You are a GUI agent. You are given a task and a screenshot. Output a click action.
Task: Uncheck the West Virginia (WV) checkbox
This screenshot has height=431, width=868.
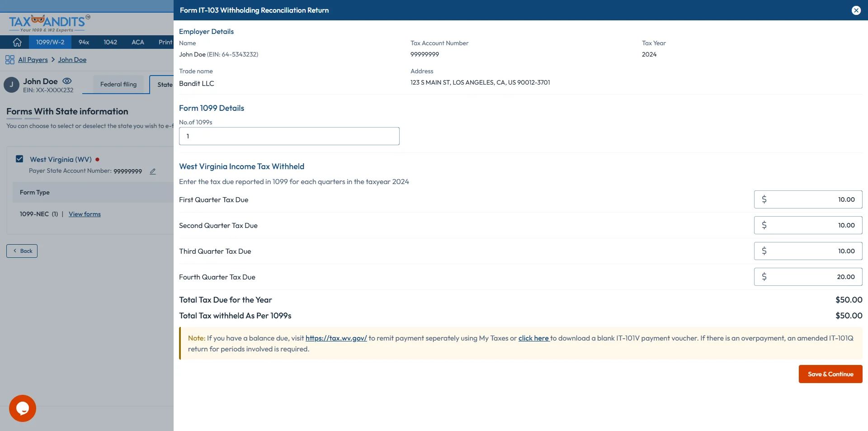(19, 159)
